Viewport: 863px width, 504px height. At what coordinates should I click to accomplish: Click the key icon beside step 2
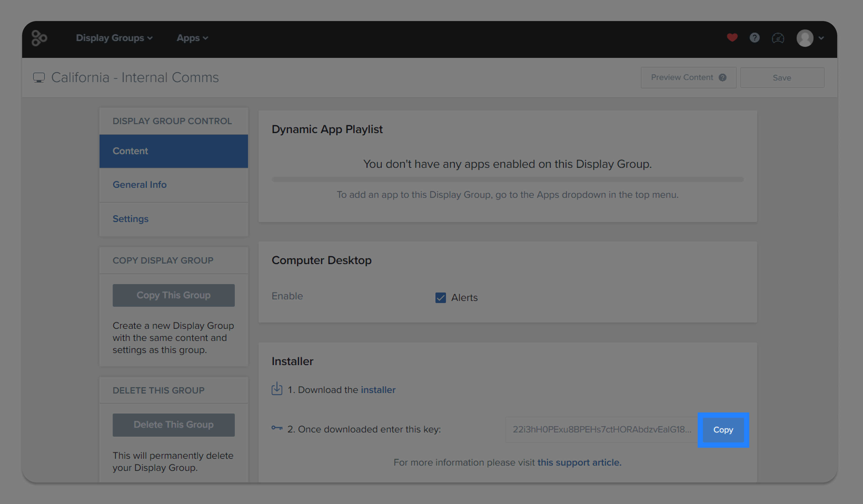pos(277,428)
